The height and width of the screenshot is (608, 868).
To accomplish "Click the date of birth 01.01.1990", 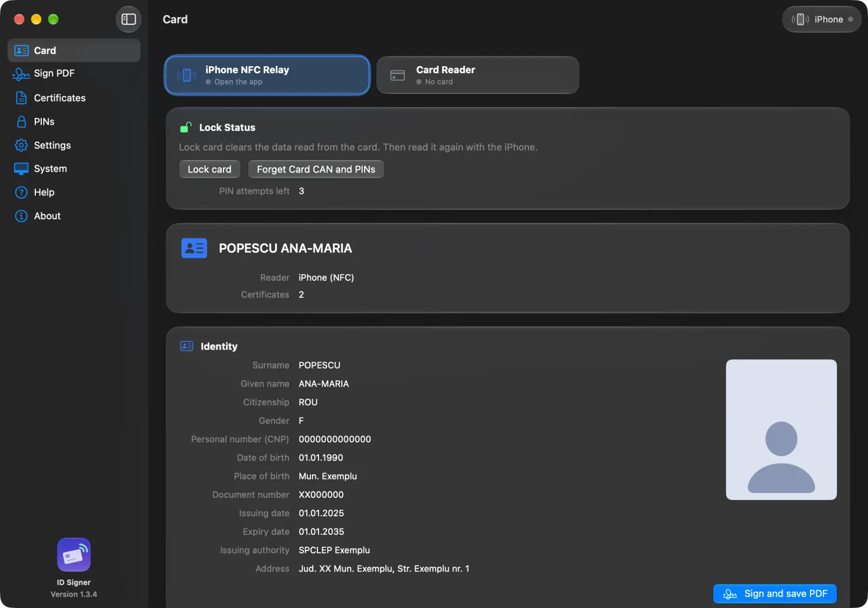I will 321,458.
